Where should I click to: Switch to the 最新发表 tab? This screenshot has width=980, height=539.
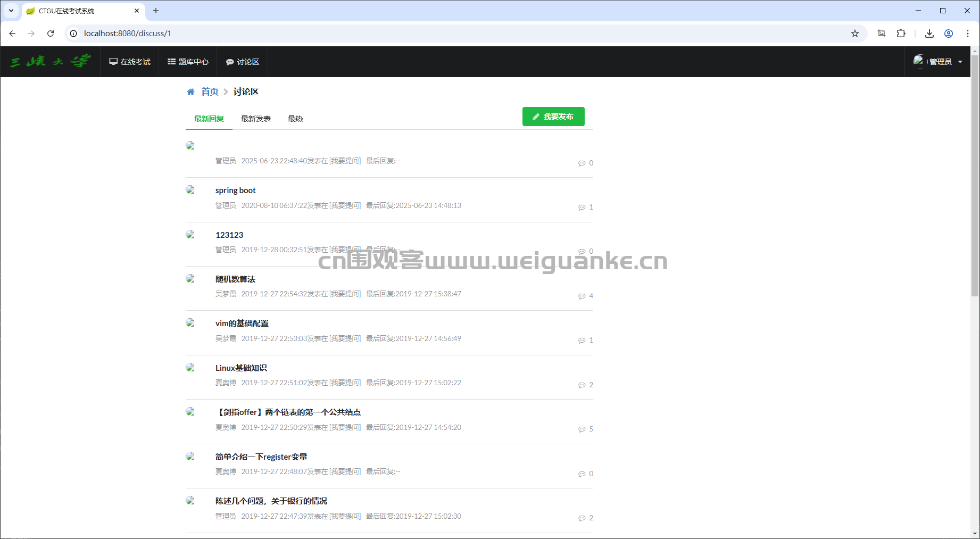click(255, 119)
